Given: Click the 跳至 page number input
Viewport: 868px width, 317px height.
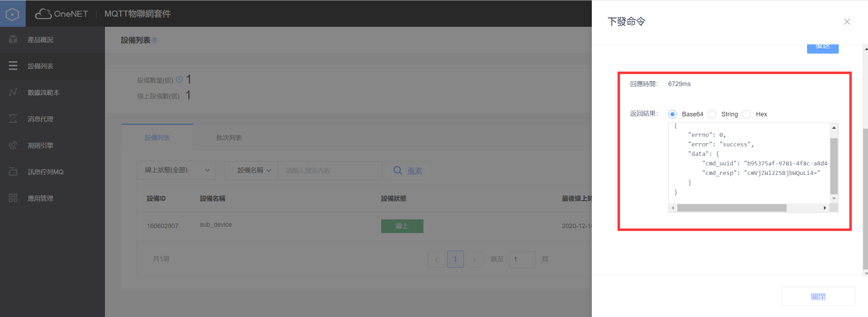Looking at the screenshot, I should coord(522,259).
